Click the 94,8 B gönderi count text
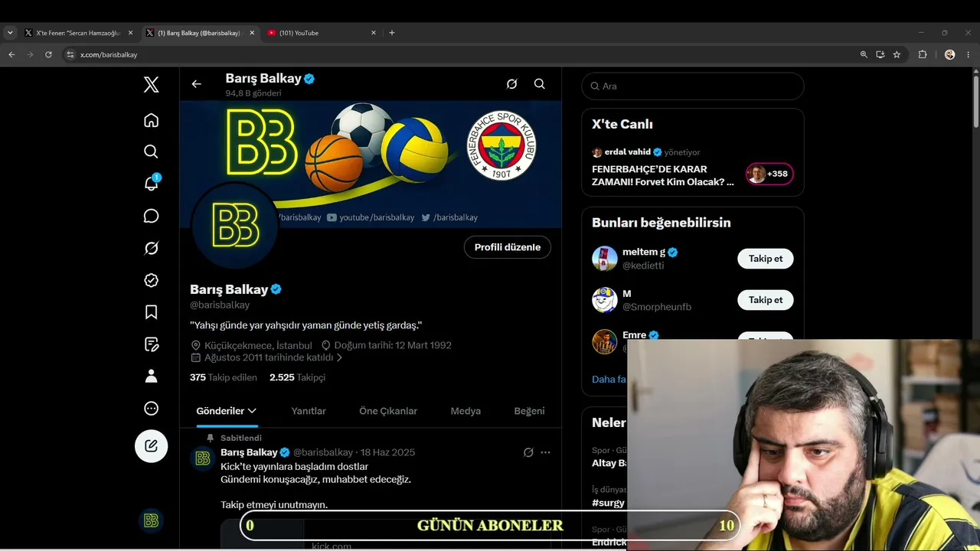Viewport: 980px width, 551px height. point(253,93)
